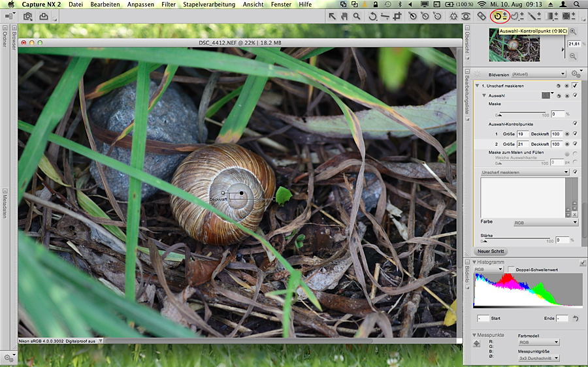
Task: Click the Neuer Schritt button
Action: tap(491, 251)
